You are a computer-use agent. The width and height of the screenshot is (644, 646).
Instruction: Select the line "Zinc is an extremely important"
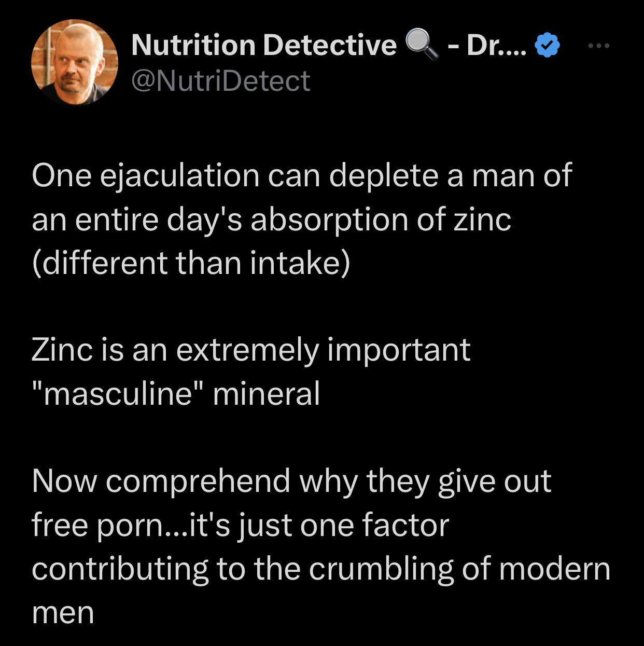coord(251,350)
